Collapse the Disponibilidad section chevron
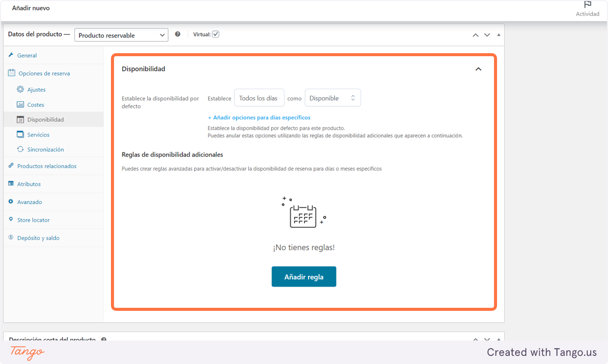Image resolution: width=608 pixels, height=364 pixels. click(x=478, y=69)
